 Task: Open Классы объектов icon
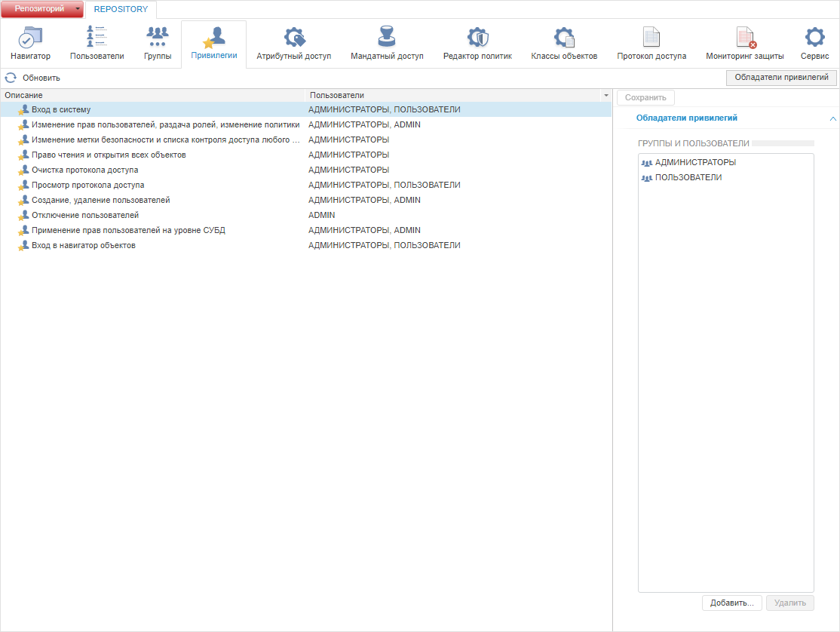pos(564,37)
